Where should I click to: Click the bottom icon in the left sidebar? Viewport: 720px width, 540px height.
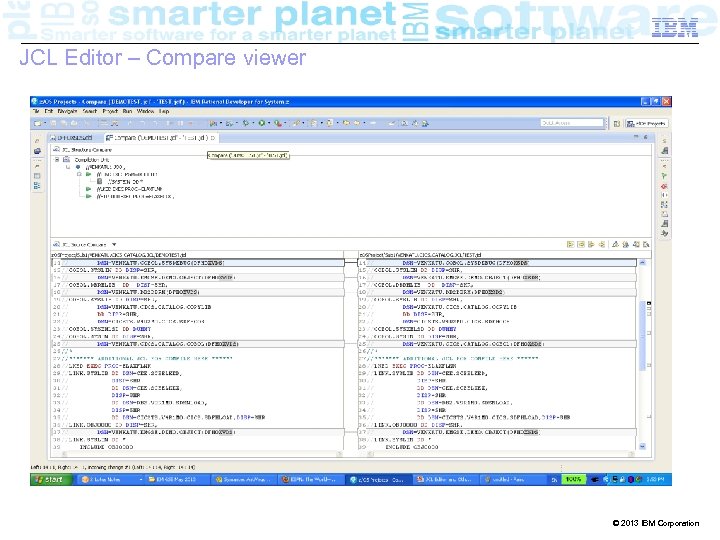point(37,186)
